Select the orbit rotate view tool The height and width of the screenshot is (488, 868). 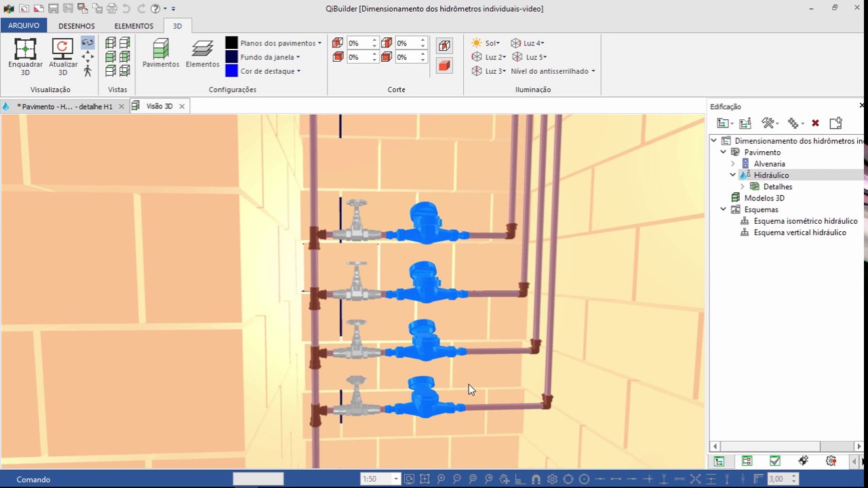tap(87, 43)
